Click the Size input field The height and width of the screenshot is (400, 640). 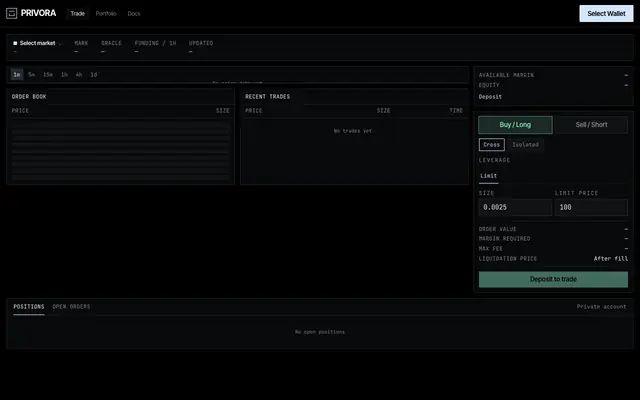click(x=515, y=207)
